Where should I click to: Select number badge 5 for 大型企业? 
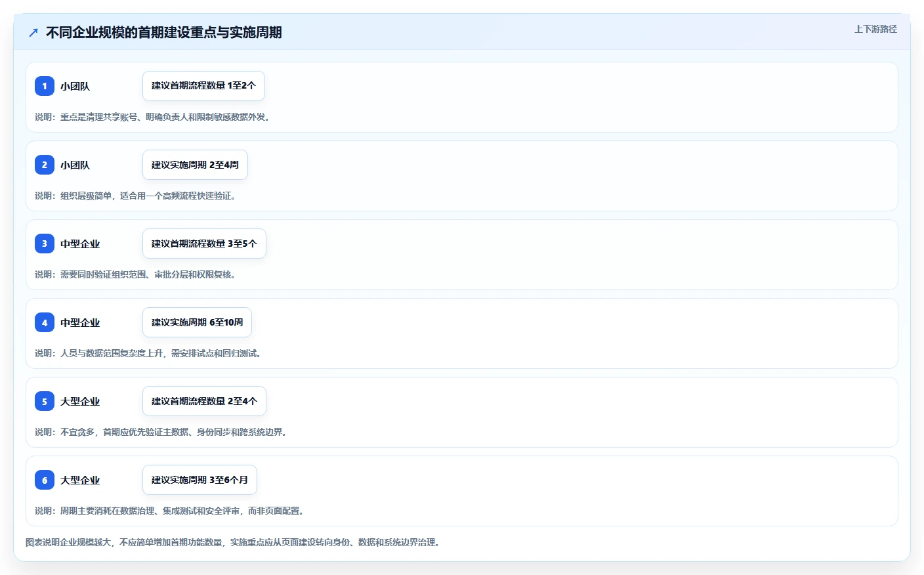coord(45,401)
